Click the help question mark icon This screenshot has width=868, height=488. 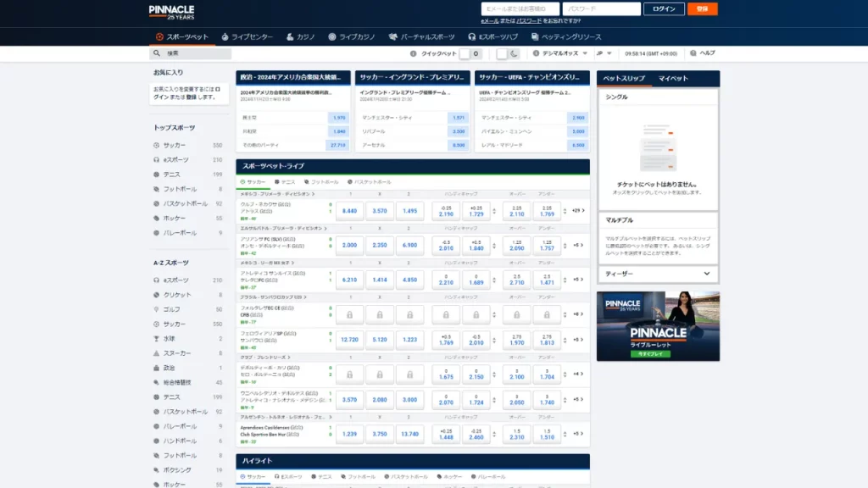pyautogui.click(x=692, y=53)
